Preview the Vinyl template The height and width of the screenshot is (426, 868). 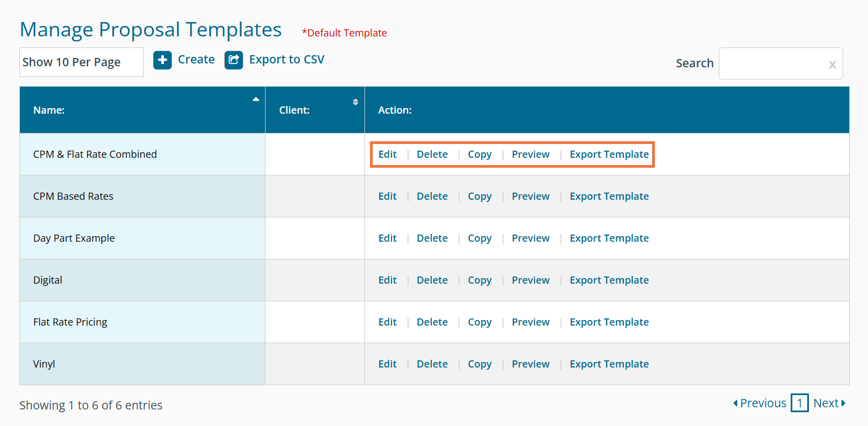[x=530, y=364]
